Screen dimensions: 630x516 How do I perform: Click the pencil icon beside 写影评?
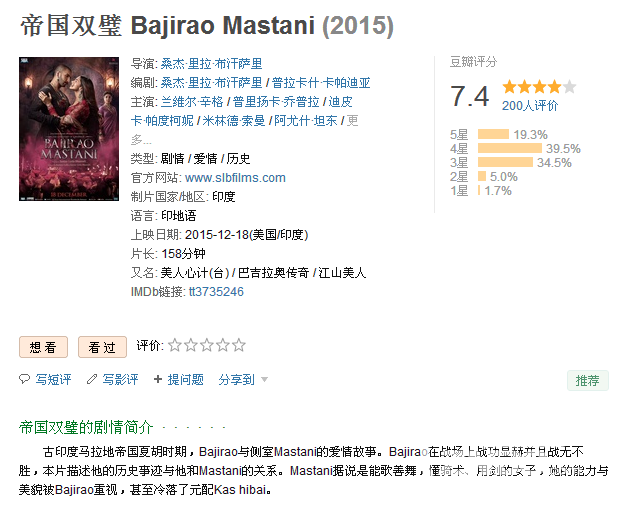(92, 379)
